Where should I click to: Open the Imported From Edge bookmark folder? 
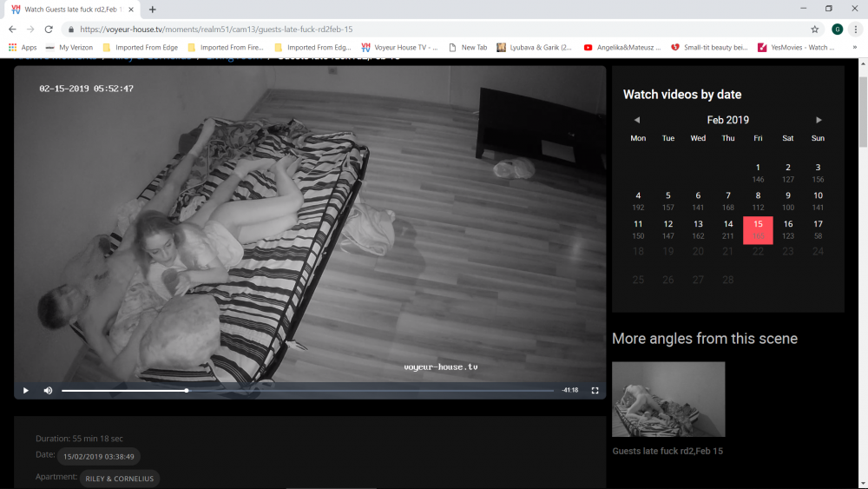pos(139,48)
